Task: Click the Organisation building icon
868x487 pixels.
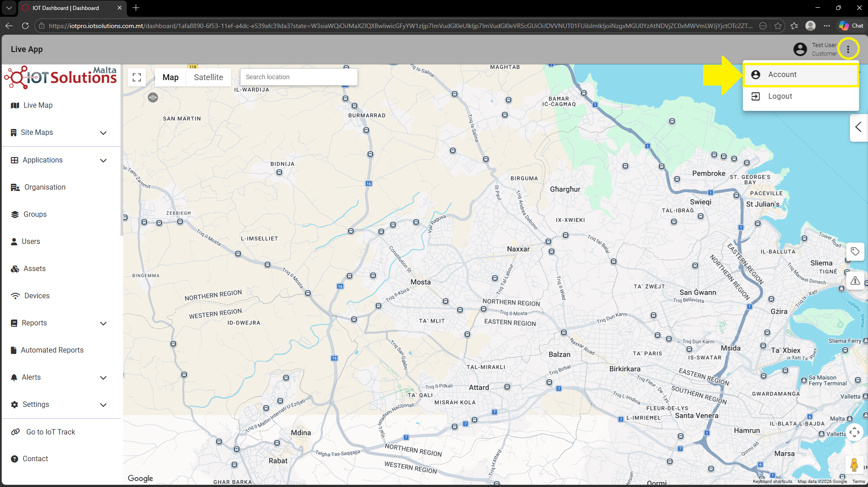Action: pyautogui.click(x=15, y=187)
